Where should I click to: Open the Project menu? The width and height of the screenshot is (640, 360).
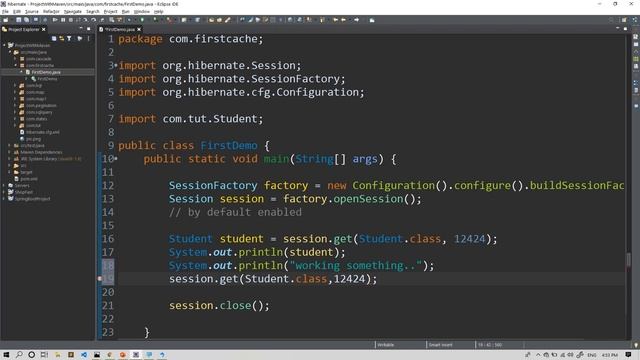tap(111, 11)
